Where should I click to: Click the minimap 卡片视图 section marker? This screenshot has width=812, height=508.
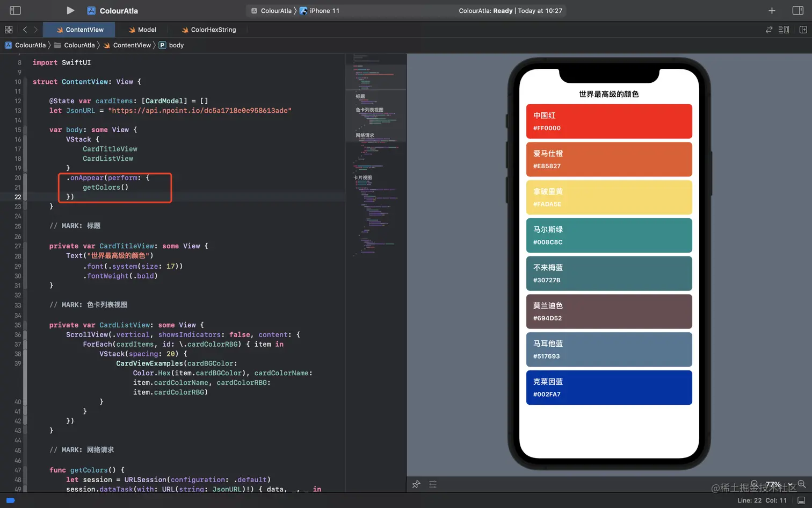[x=363, y=177]
